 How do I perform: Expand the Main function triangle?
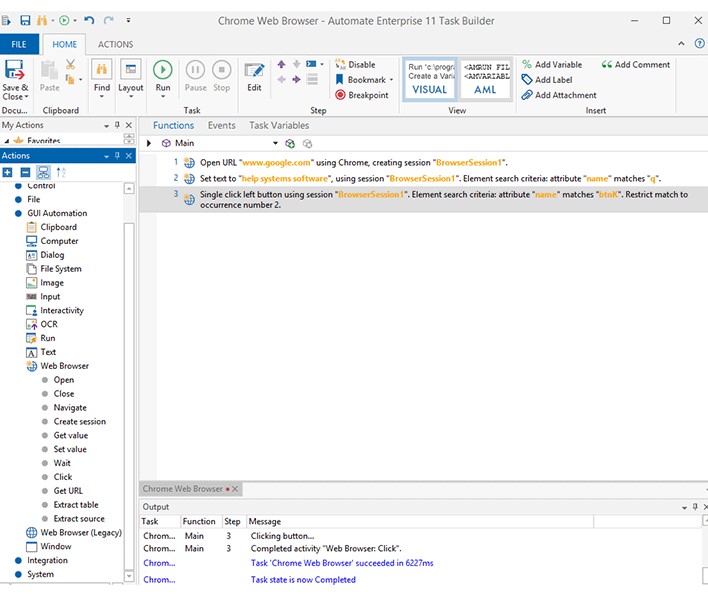149,143
